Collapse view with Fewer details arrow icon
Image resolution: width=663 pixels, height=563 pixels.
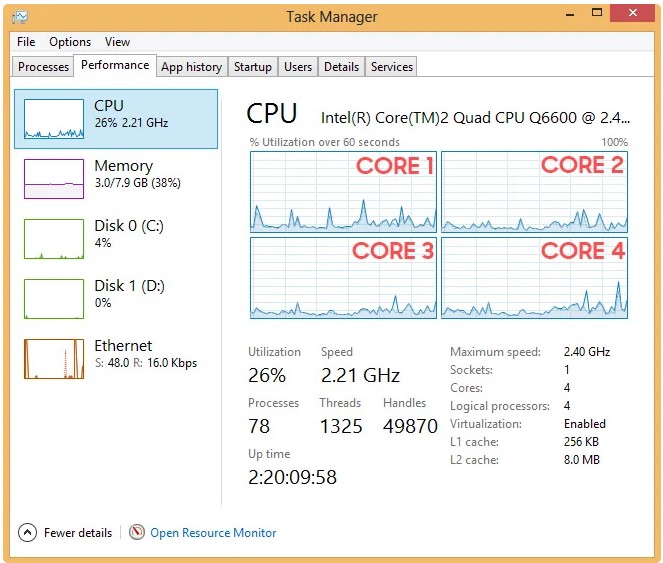(x=27, y=533)
